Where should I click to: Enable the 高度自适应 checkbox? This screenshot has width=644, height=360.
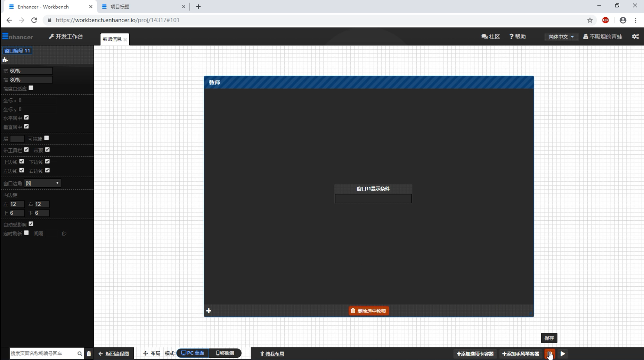31,88
